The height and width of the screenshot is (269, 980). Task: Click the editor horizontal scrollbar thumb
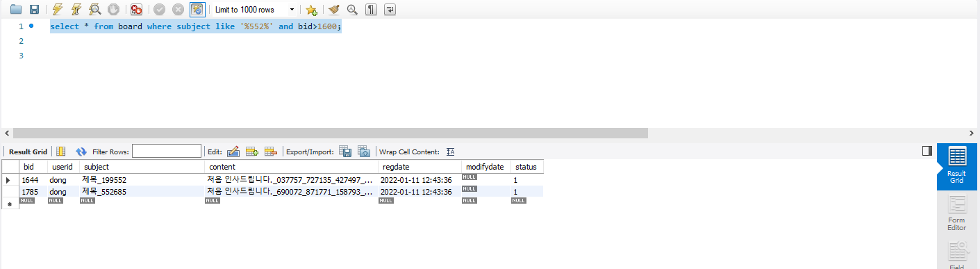330,133
